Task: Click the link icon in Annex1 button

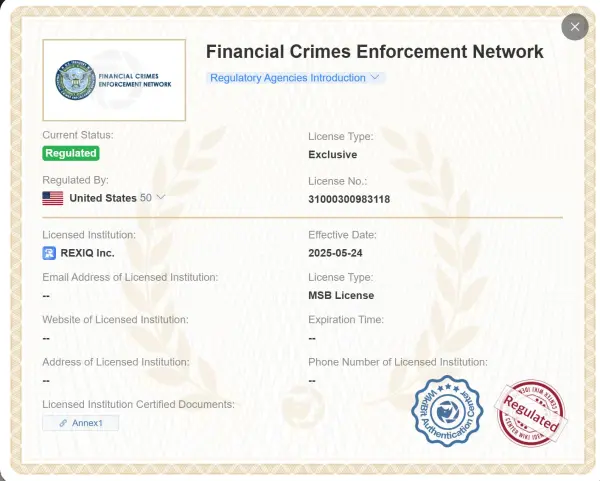Action: click(x=64, y=423)
